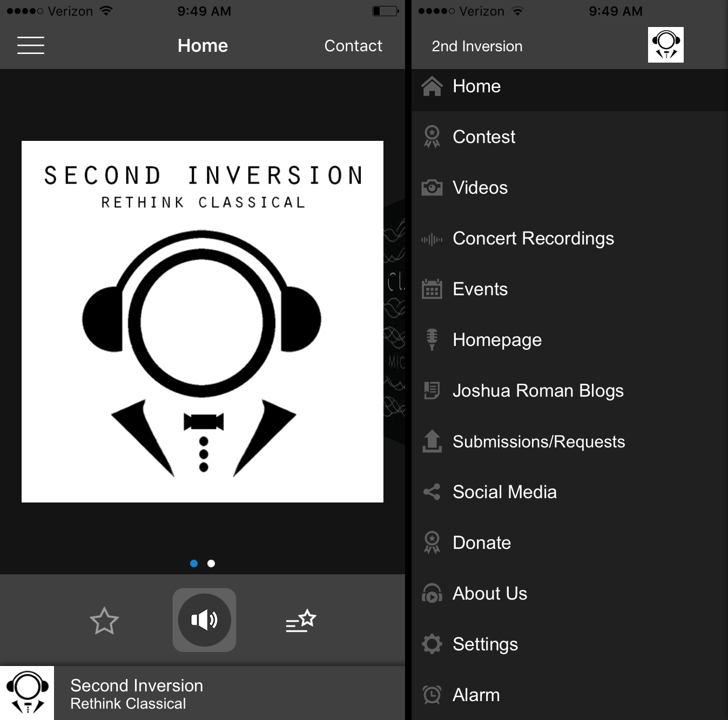Tap headphones icon beside About Us
Viewport: 728px width, 720px height.
[x=432, y=593]
